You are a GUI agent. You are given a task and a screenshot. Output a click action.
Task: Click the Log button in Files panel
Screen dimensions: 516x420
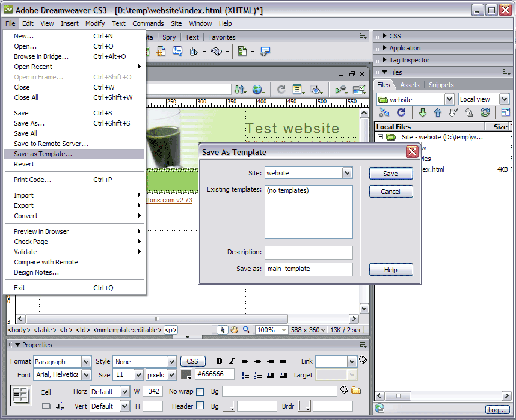click(x=497, y=410)
